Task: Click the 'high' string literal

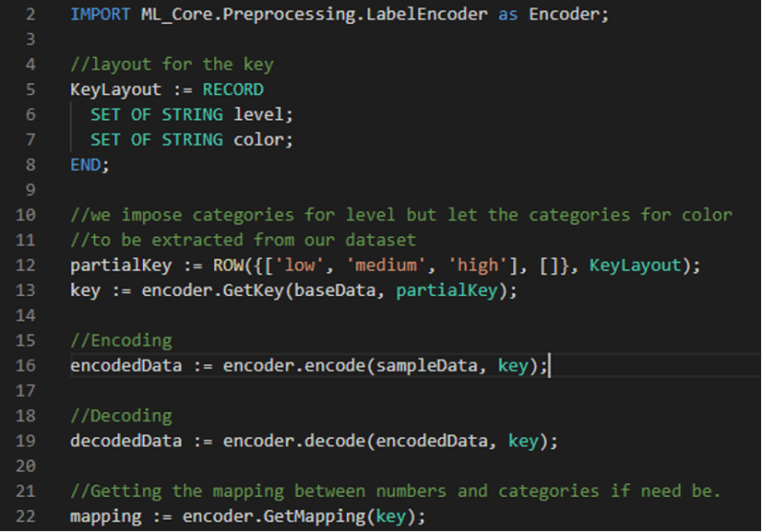Action: pyautogui.click(x=478, y=265)
